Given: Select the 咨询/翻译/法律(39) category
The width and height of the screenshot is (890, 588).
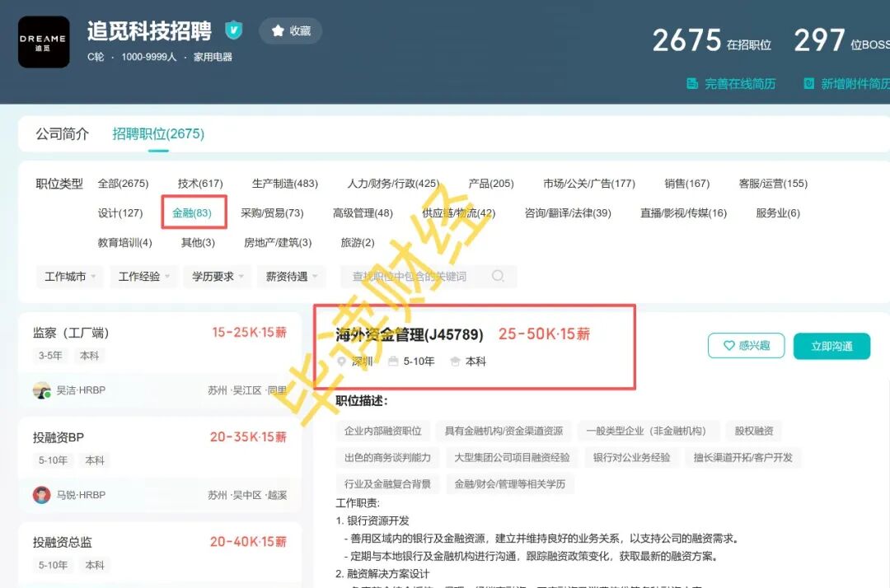Looking at the screenshot, I should pyautogui.click(x=568, y=213).
